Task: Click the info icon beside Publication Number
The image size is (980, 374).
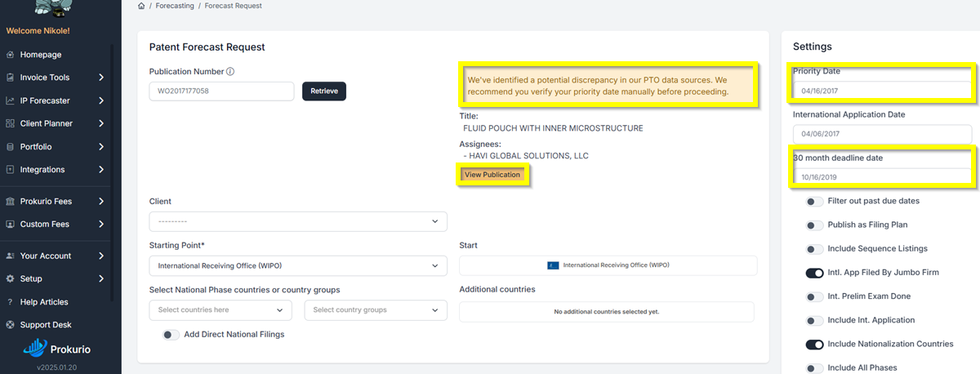Action: point(230,72)
